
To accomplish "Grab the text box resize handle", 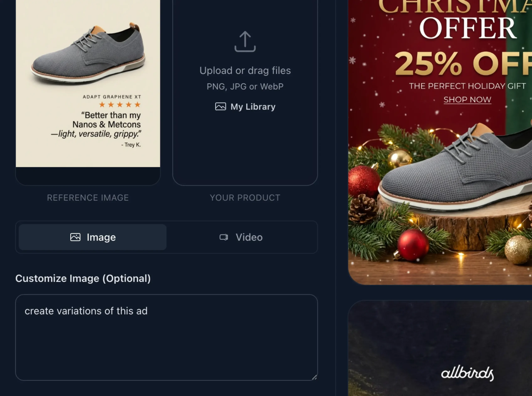I will coord(314,377).
